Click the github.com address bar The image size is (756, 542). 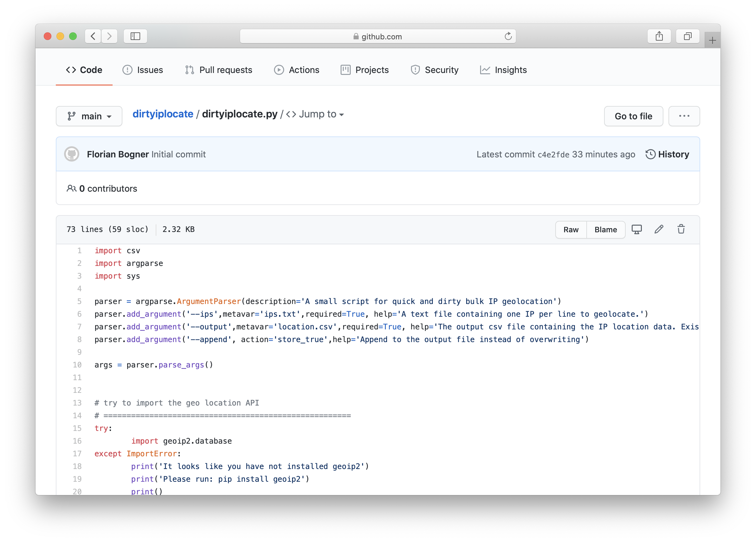377,36
